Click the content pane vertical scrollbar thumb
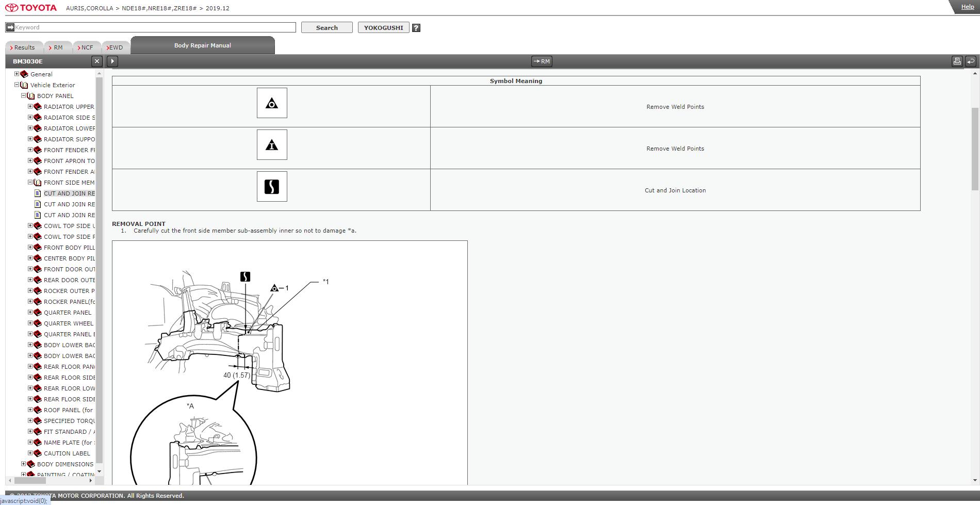Image resolution: width=980 pixels, height=505 pixels. click(975, 149)
